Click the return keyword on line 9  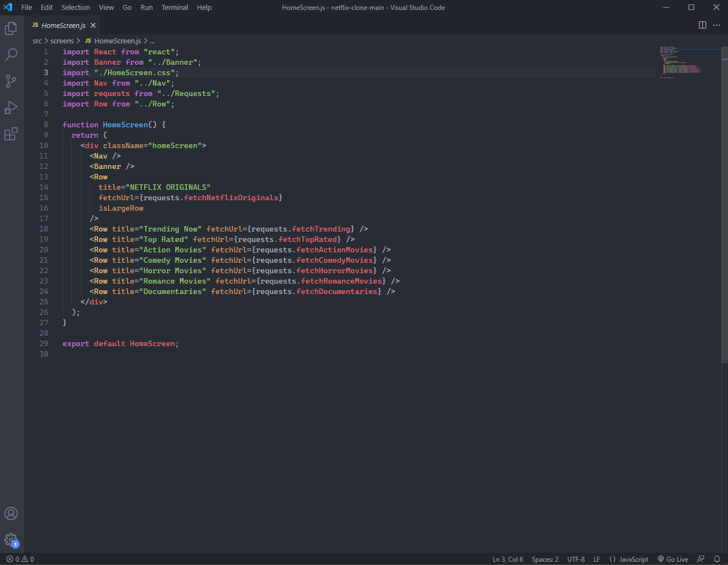click(85, 135)
